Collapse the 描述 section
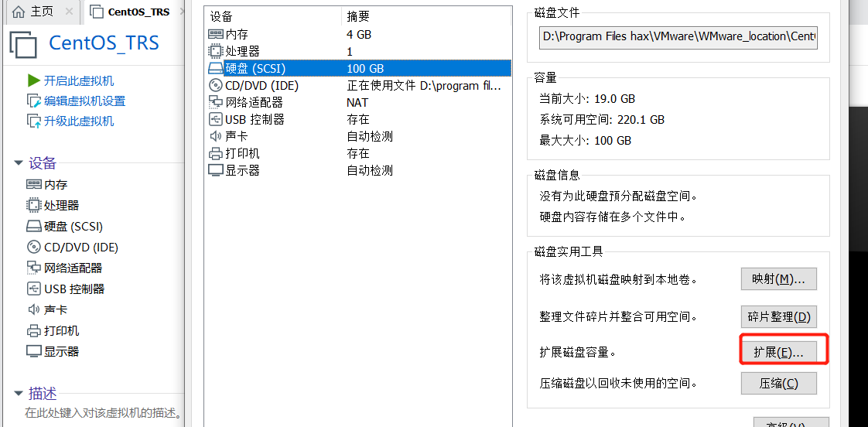The image size is (868, 427). pos(19,393)
